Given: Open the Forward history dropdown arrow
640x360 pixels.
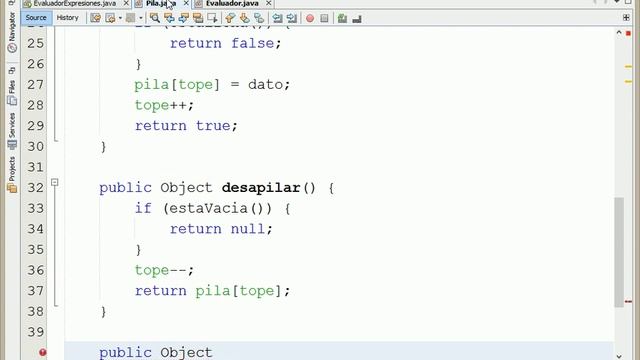Looking at the screenshot, I should (x=140, y=18).
